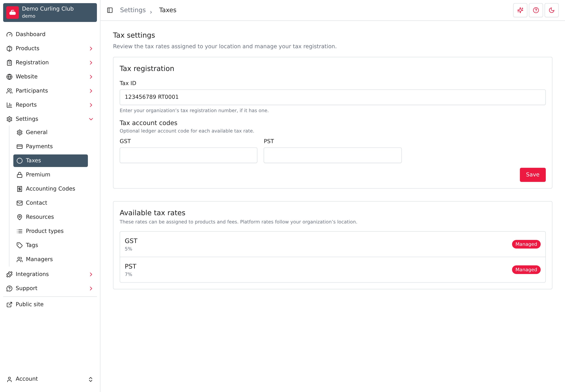Expand the Support submenu chevron
Image resolution: width=565 pixels, height=392 pixels.
[91, 289]
